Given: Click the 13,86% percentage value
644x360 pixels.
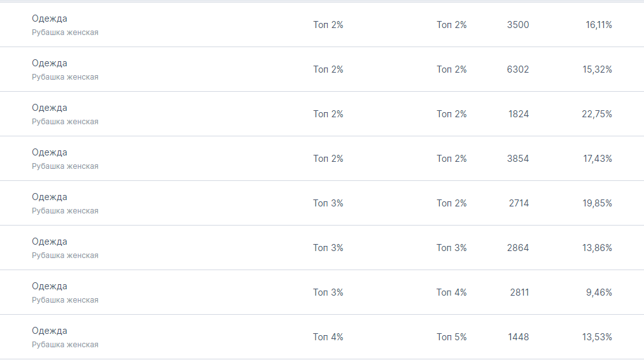Looking at the screenshot, I should (597, 248).
